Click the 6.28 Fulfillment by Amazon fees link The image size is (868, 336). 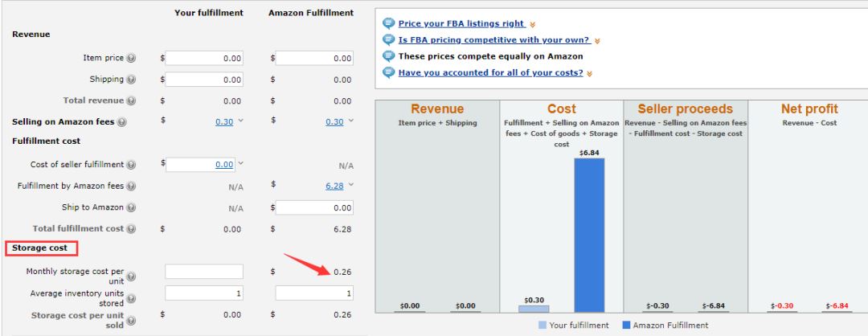tap(334, 186)
